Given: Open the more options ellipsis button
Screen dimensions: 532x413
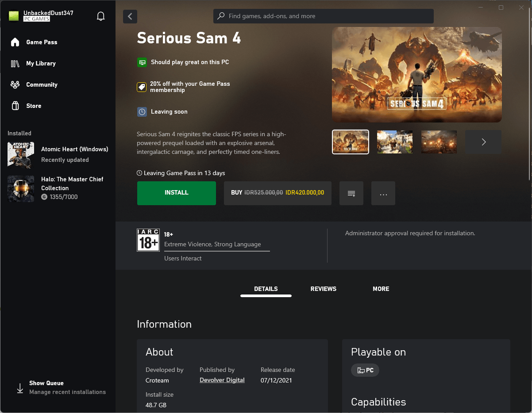Looking at the screenshot, I should pyautogui.click(x=383, y=193).
